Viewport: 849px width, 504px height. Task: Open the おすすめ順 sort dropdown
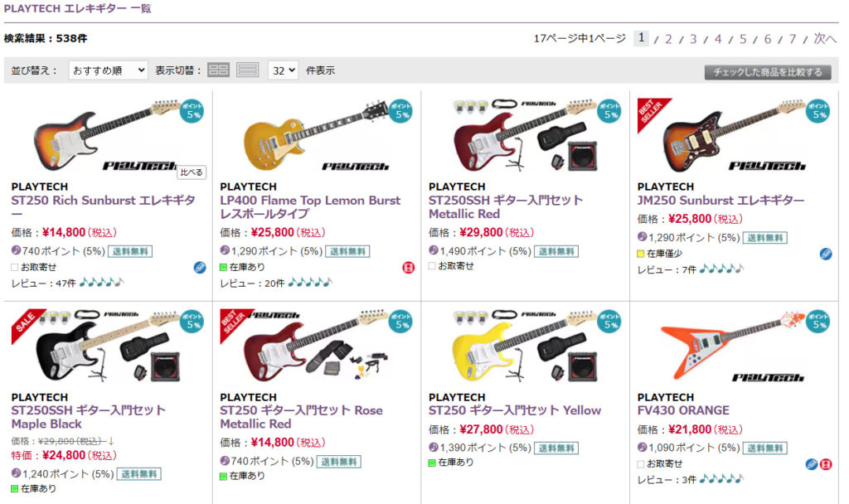point(108,70)
